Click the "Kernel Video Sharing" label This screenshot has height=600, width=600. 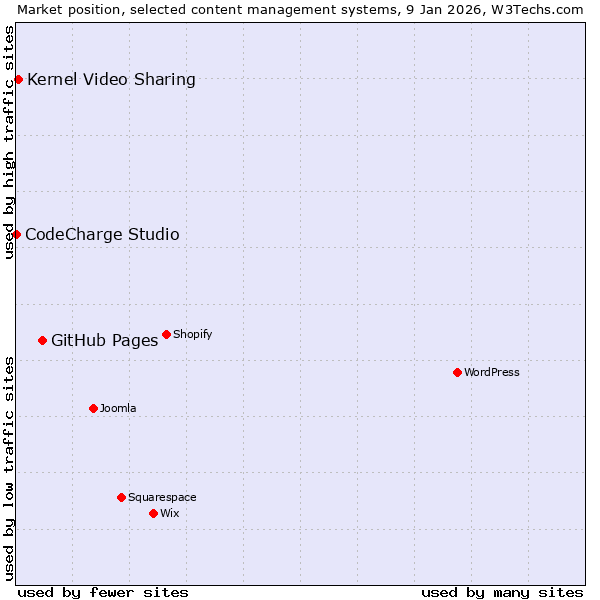pos(111,80)
